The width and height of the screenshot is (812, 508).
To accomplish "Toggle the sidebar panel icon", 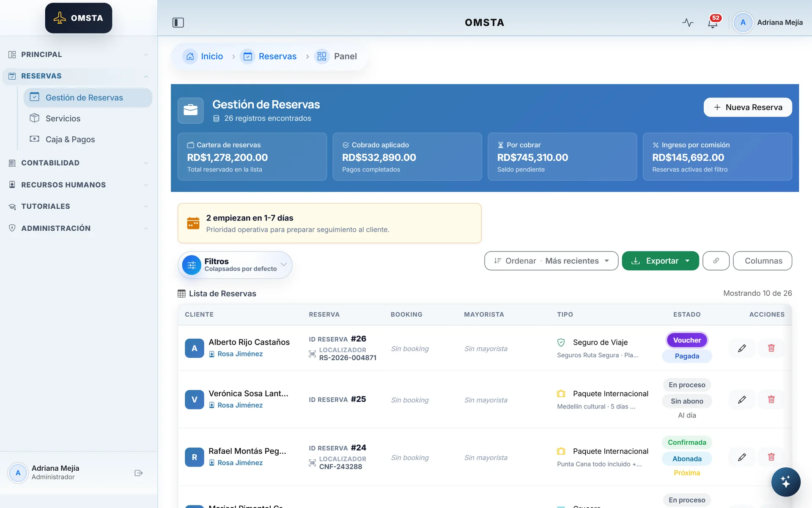I will (178, 22).
